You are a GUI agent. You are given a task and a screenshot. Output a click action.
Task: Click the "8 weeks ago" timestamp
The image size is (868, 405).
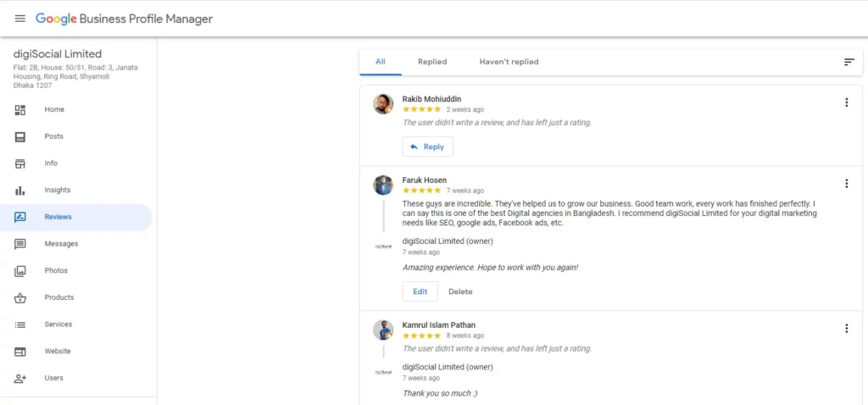[465, 336]
